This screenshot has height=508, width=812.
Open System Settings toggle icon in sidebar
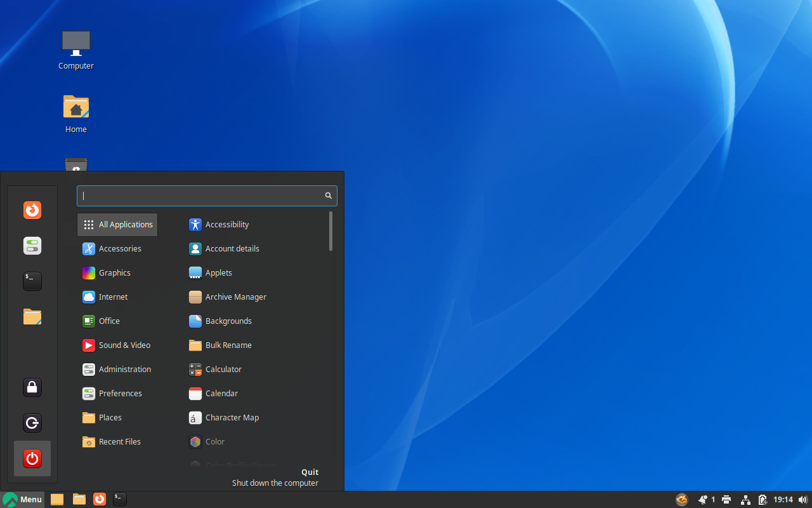tap(32, 246)
